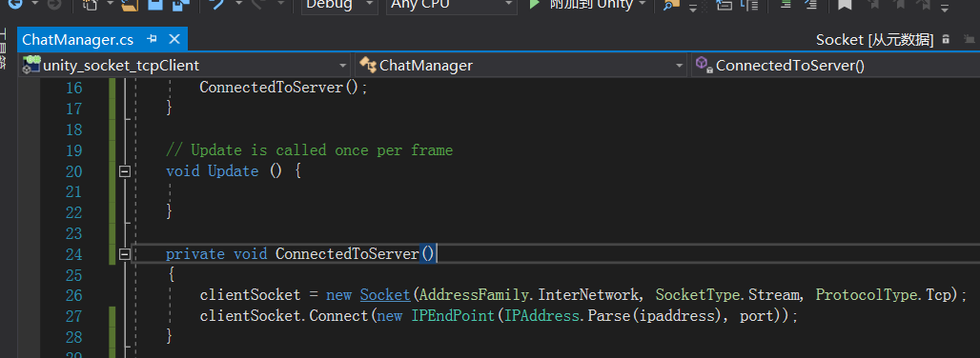Screen dimensions: 980x358
Task: Open the ChatManager class dropdown
Action: [521, 65]
